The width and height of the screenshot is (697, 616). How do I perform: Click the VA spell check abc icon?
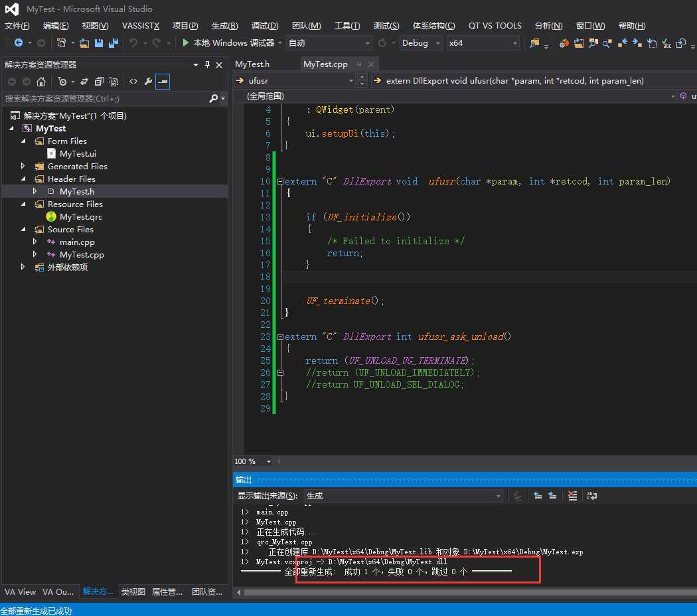click(x=666, y=43)
